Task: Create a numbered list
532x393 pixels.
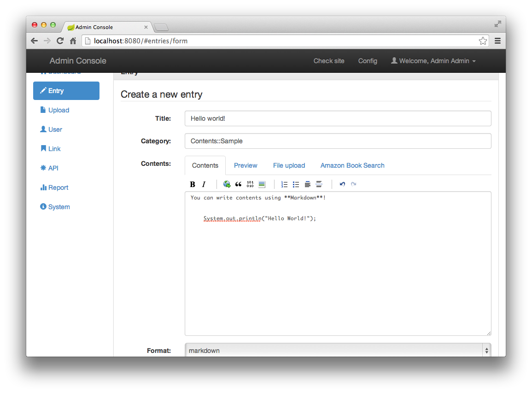Action: (284, 184)
